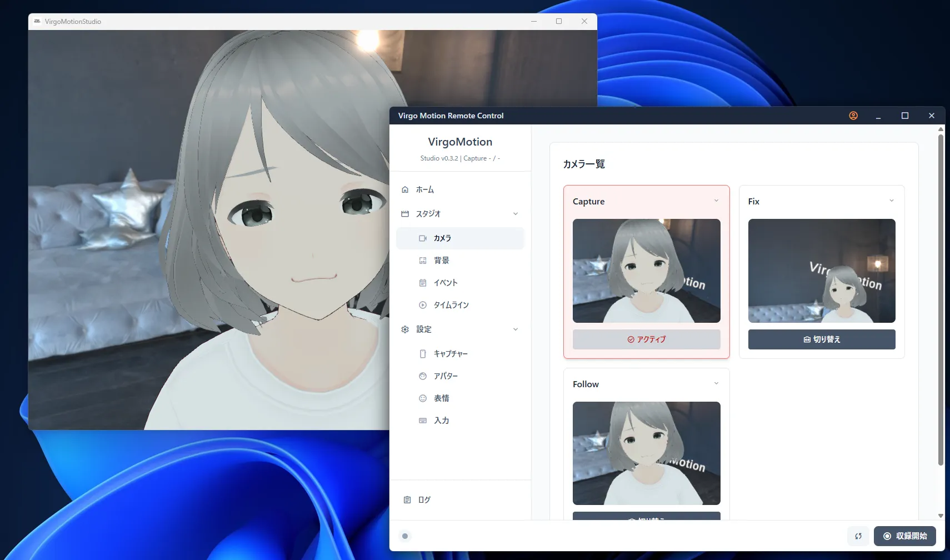This screenshot has height=560, width=950.
Task: Open background settings via the 背景 image icon
Action: coord(423,260)
